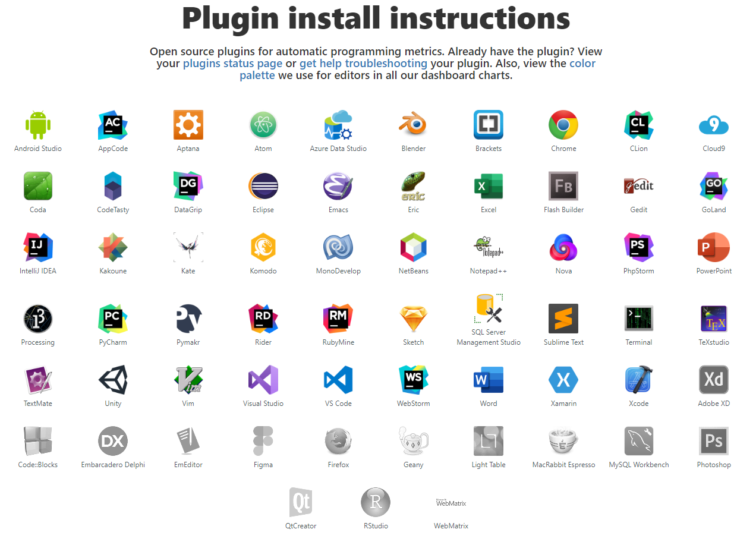Select the Embarcadero Delphi icon
756x545 pixels.
click(x=113, y=441)
